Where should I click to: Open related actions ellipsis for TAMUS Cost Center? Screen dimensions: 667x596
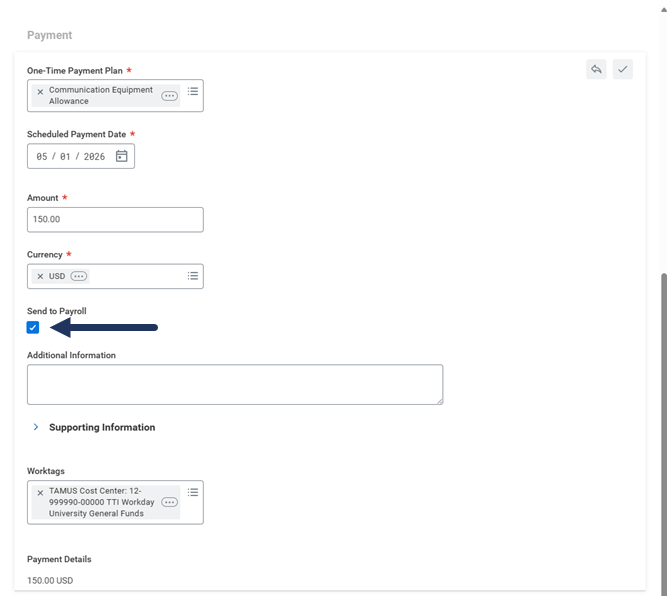click(x=169, y=502)
